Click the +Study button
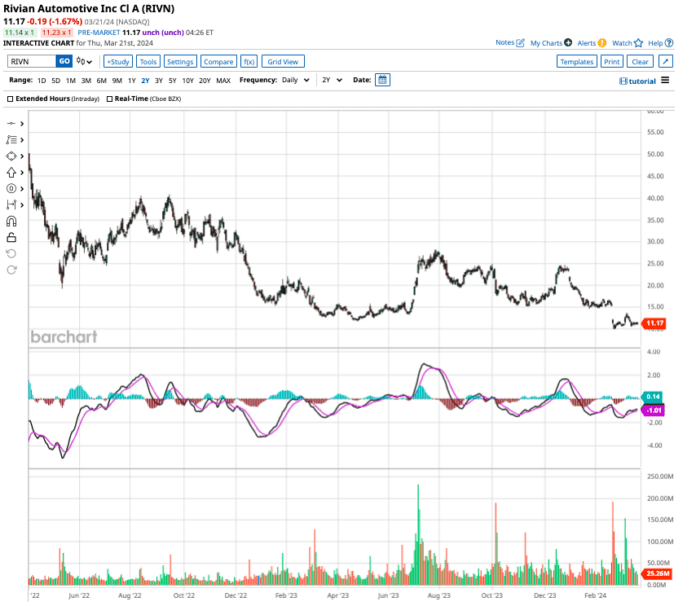The image size is (696, 606). pyautogui.click(x=118, y=61)
